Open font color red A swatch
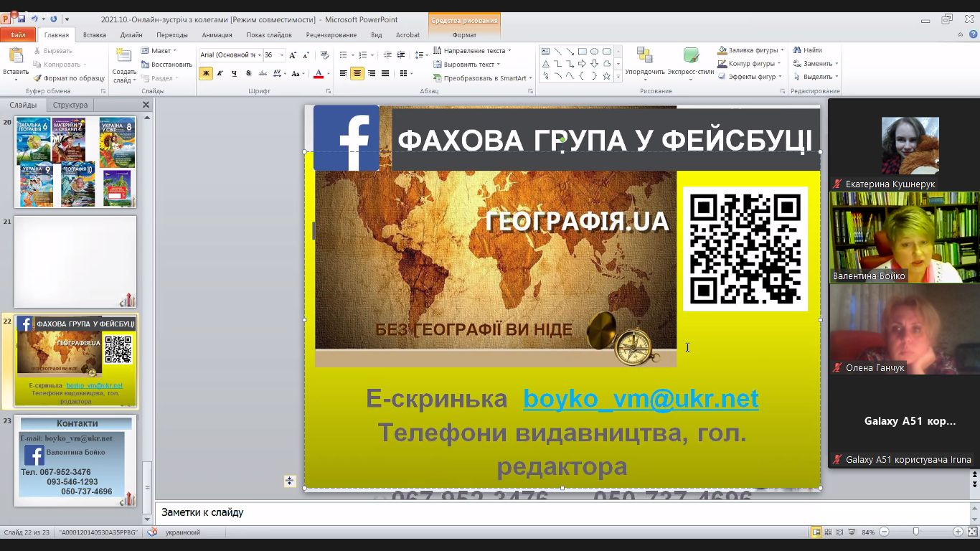 click(319, 73)
